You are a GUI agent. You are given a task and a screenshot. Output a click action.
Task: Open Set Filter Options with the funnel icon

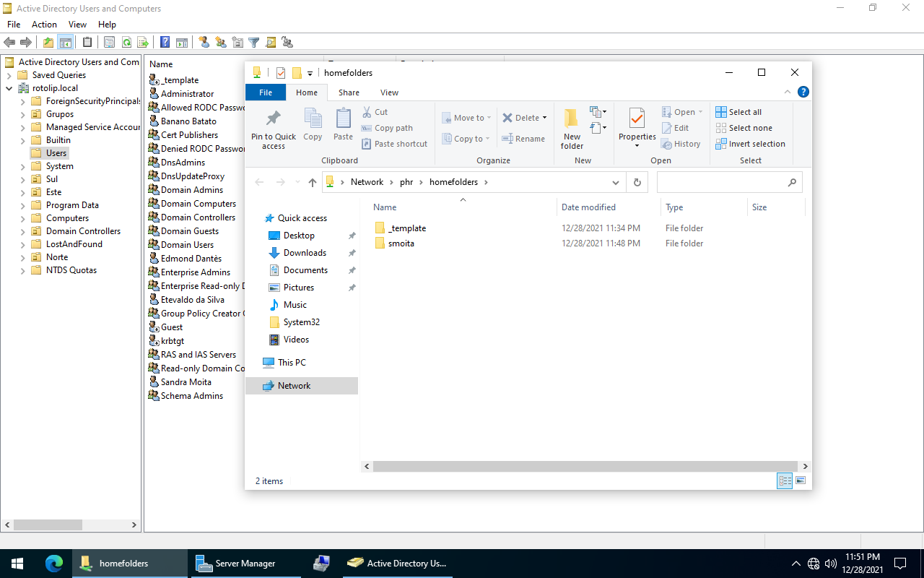coord(253,42)
